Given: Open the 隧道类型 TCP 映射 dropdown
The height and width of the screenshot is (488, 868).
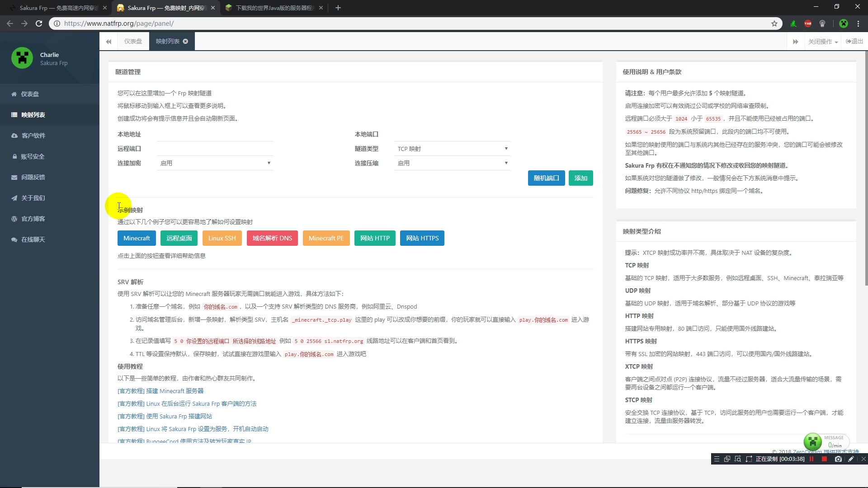Looking at the screenshot, I should [453, 149].
